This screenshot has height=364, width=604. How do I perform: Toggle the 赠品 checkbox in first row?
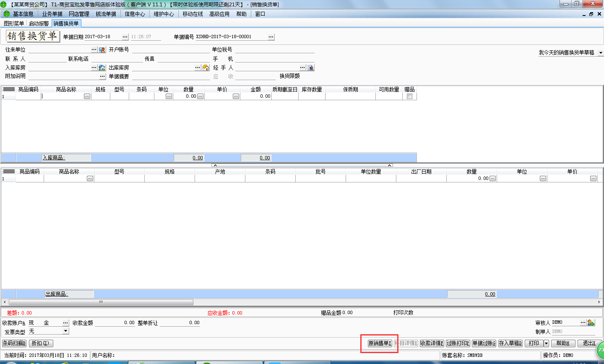pos(409,96)
